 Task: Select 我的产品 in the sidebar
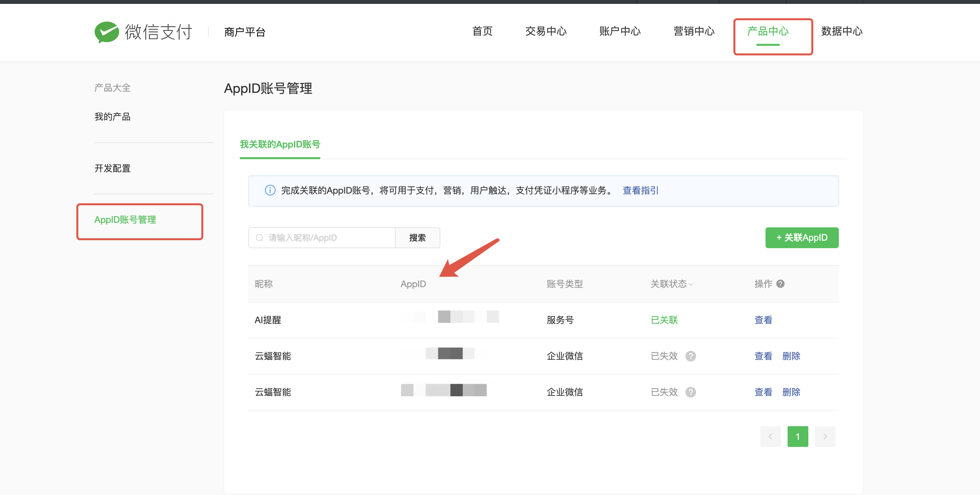[x=112, y=117]
